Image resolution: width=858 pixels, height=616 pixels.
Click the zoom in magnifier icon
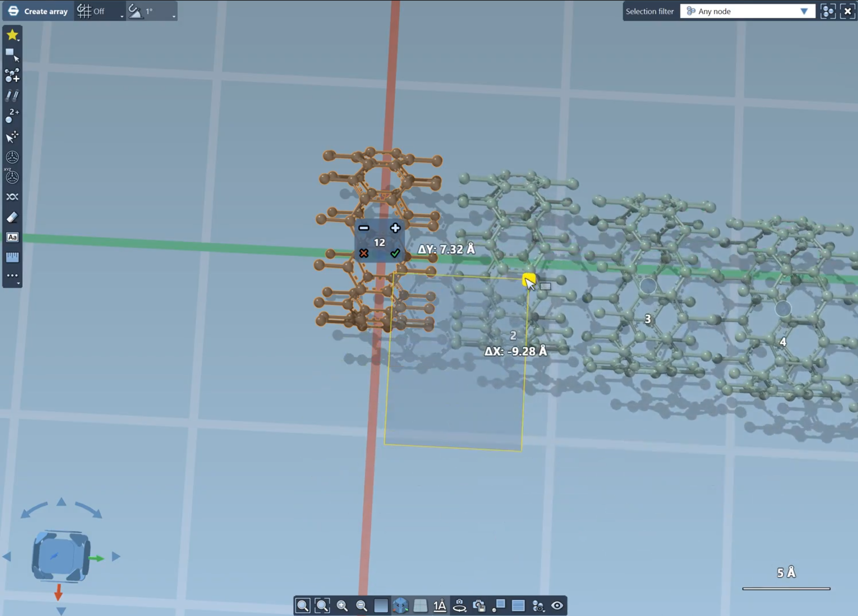point(342,605)
